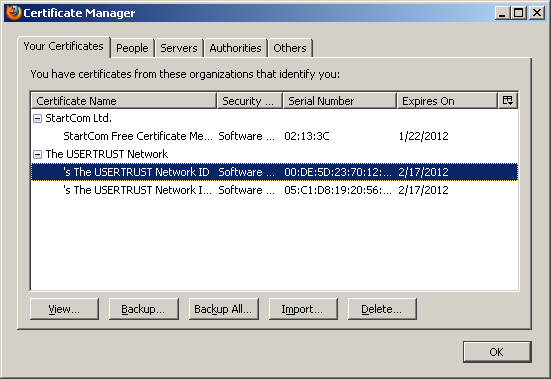Viewport: 551px width, 379px height.
Task: Click expiry date 1/22/2012
Action: (423, 136)
